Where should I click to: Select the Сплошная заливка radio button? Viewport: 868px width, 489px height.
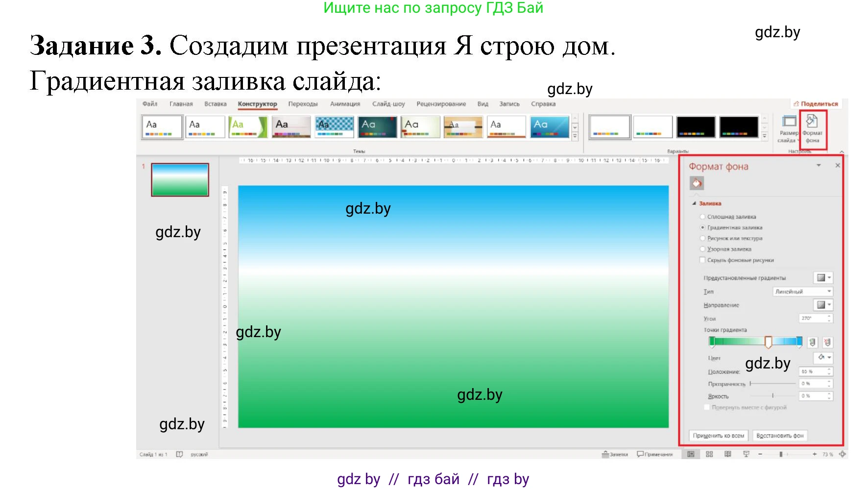click(x=702, y=216)
